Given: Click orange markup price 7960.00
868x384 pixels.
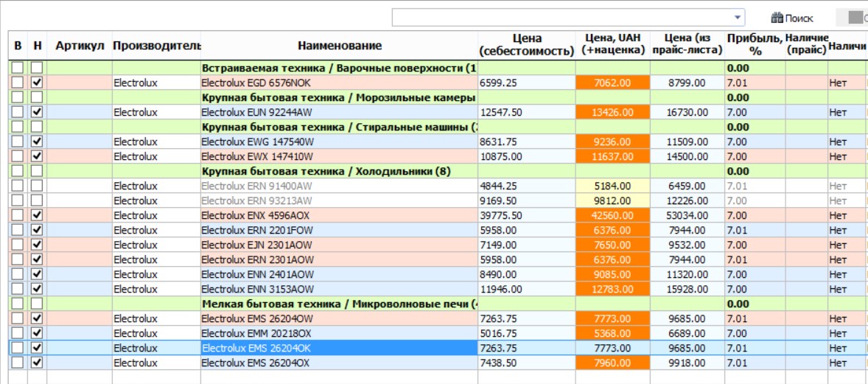Looking at the screenshot, I should click(613, 363).
